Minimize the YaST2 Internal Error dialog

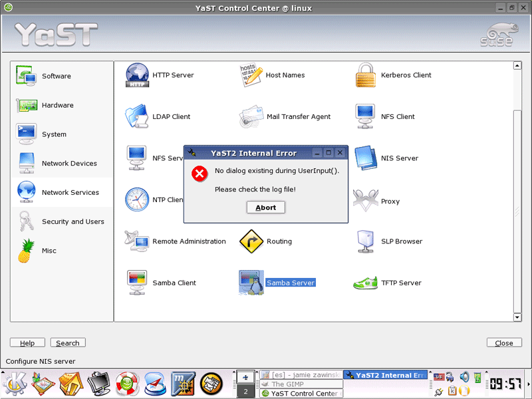coord(317,153)
